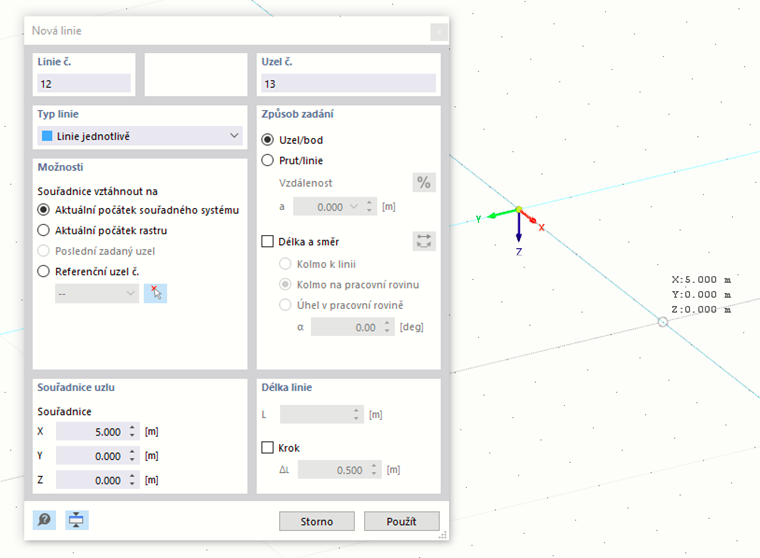The width and height of the screenshot is (760, 558).
Task: Select the Uzel/bod radio option
Action: coord(268,140)
